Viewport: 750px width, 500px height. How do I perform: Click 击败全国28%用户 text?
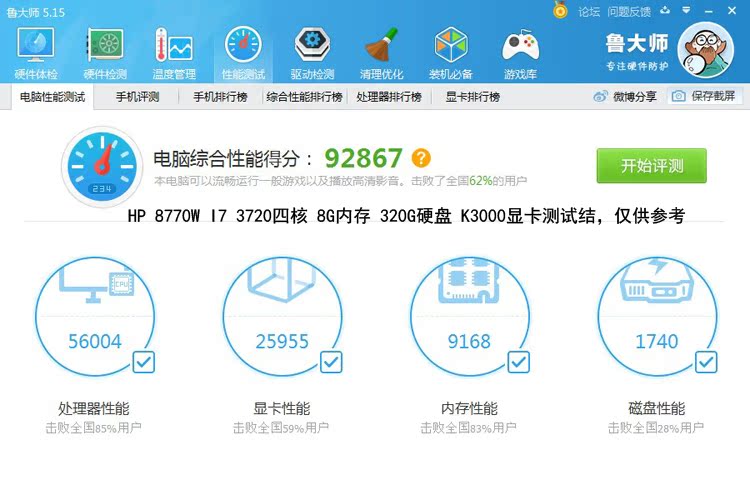[x=656, y=427]
